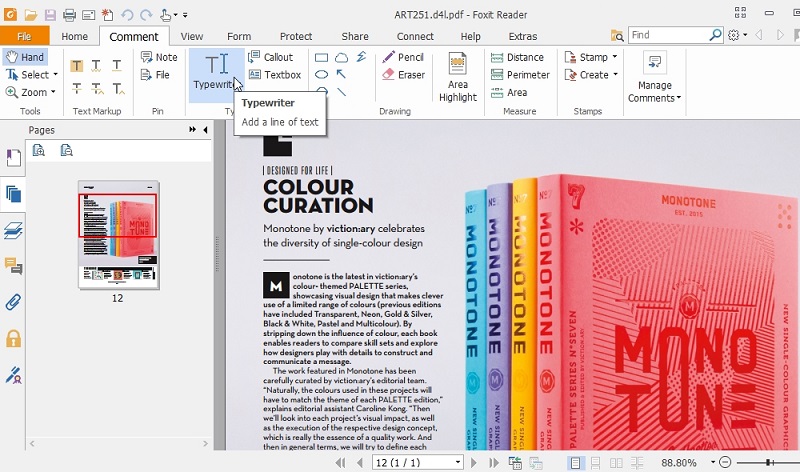Select the Rectangle drawing tool

[x=321, y=58]
